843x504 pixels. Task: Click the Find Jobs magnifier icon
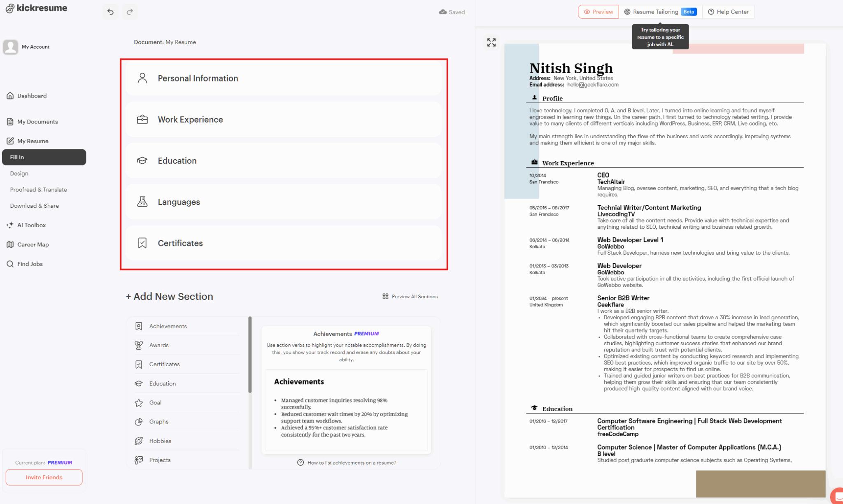click(x=10, y=264)
